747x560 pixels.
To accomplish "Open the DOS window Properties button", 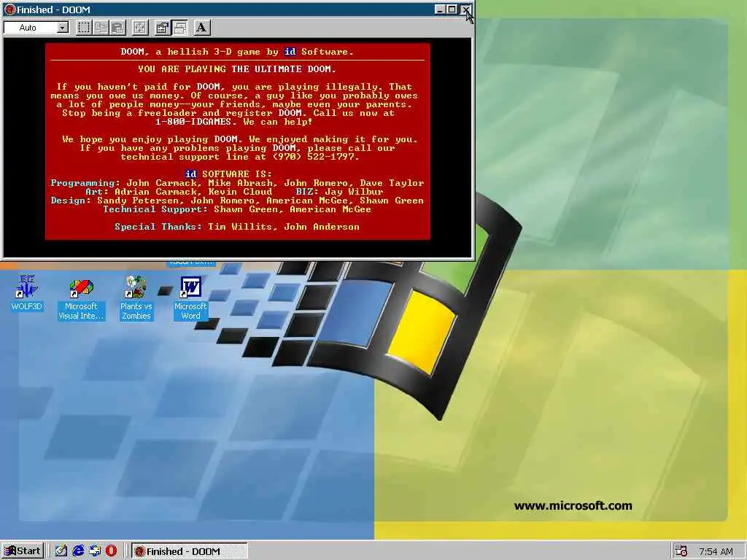I will point(163,28).
